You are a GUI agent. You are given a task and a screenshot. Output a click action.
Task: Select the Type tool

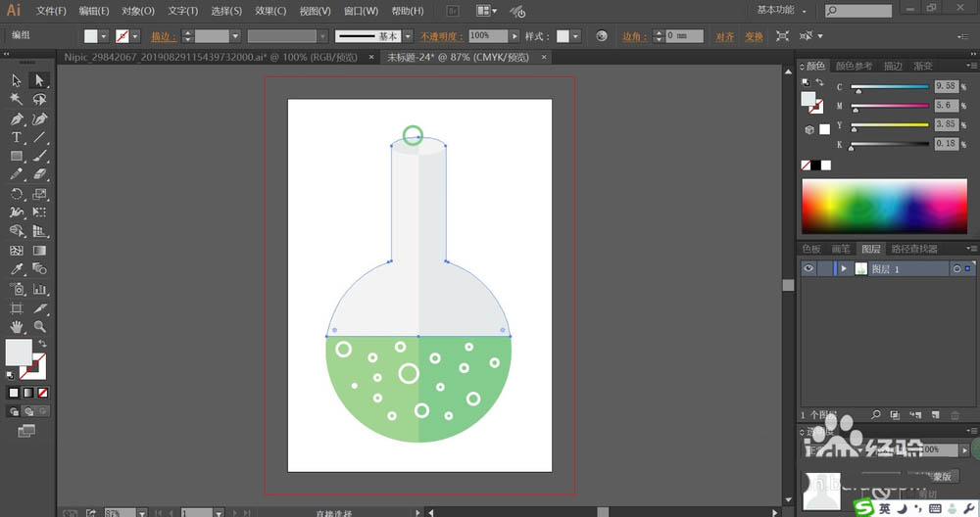coord(17,137)
